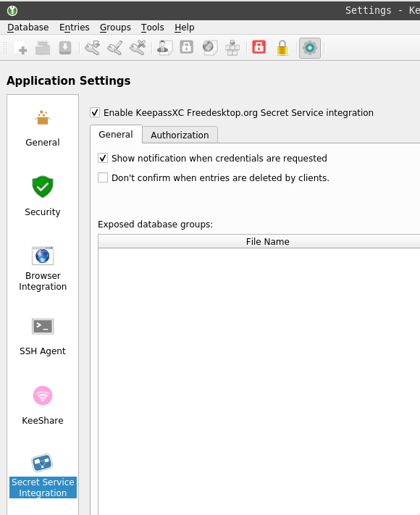Click the Add New Entry key icon
This screenshot has height=515, width=420.
[x=92, y=48]
